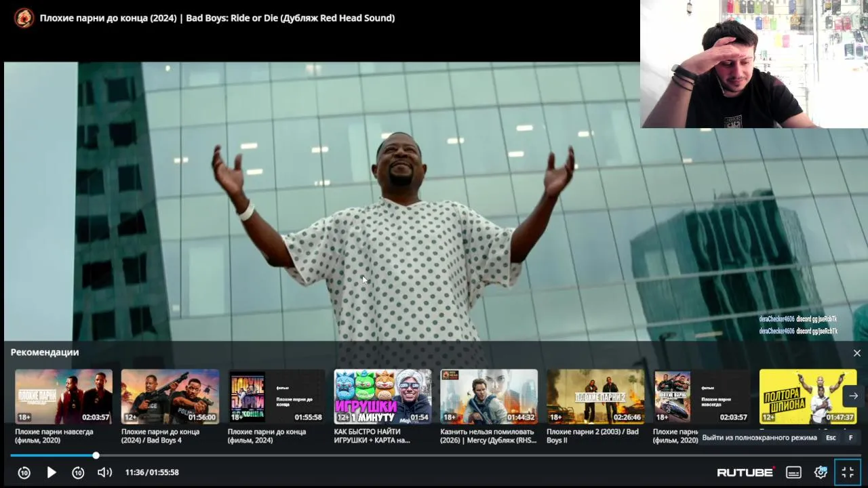Click the RUTUBE logo in player bar

pyautogui.click(x=746, y=472)
